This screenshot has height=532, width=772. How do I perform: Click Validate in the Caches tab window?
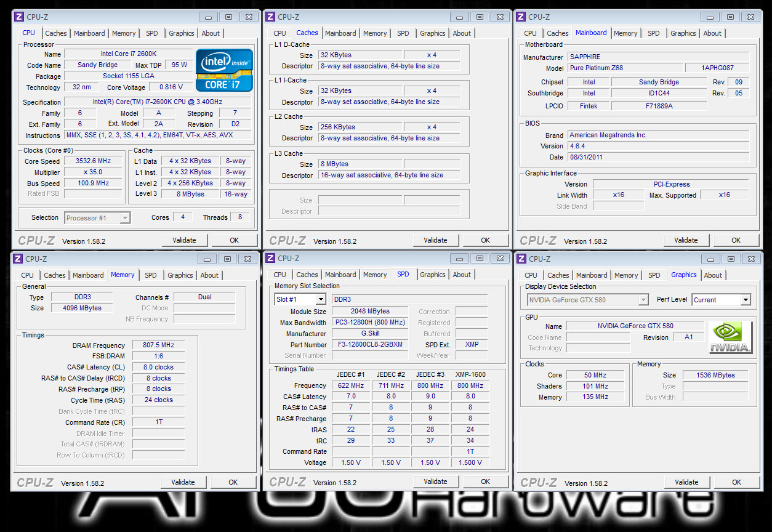(x=436, y=240)
